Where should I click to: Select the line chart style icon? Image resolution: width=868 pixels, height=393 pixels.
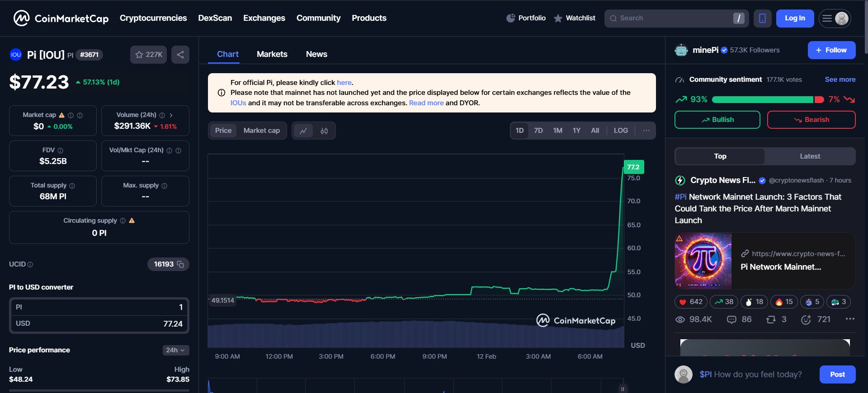point(303,131)
